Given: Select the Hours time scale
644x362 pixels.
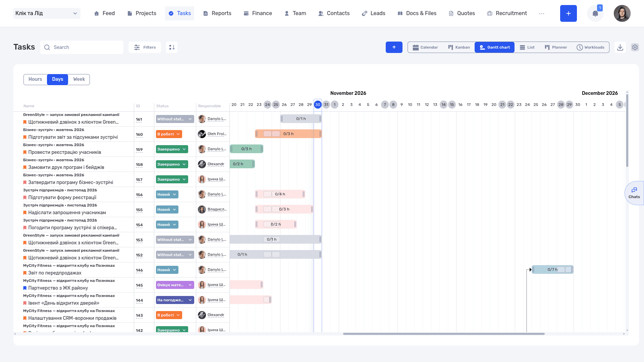Looking at the screenshot, I should click(x=35, y=79).
